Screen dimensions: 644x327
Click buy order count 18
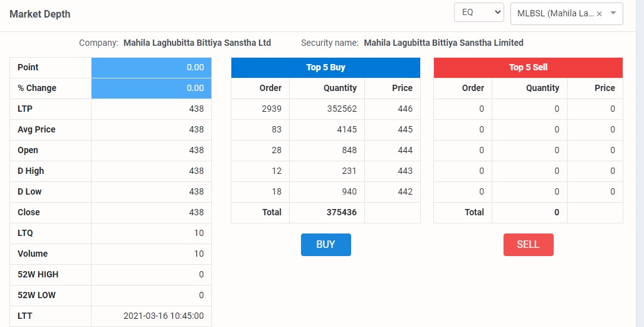(x=277, y=191)
